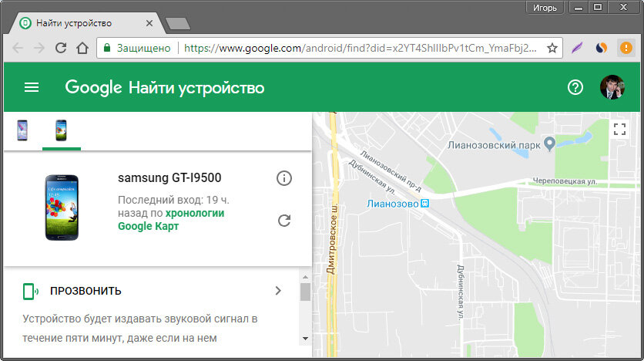
Task: Click the purple feather extension icon
Action: click(577, 48)
